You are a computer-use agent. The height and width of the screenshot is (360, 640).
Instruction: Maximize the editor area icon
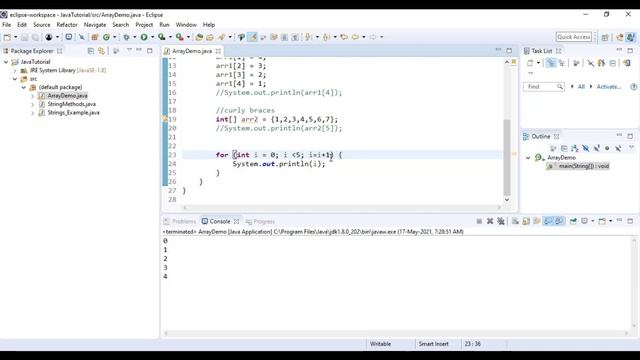[x=509, y=51]
